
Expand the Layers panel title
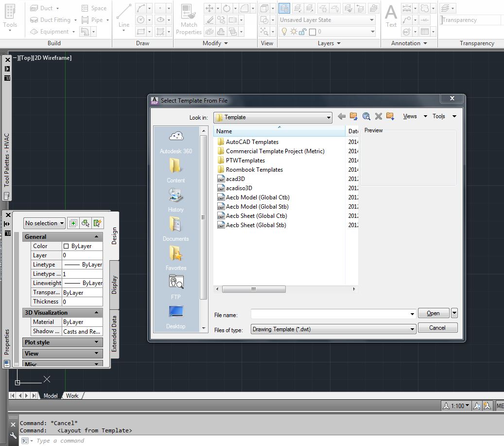pos(329,43)
